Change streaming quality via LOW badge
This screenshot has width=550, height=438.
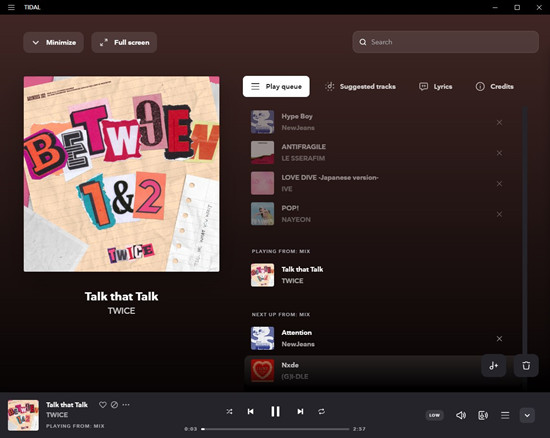point(434,415)
